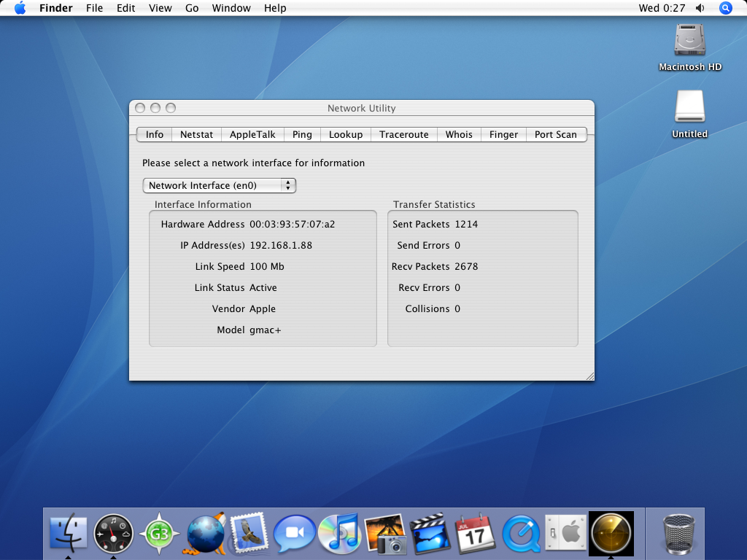Switch to the Netstat tab

click(197, 135)
